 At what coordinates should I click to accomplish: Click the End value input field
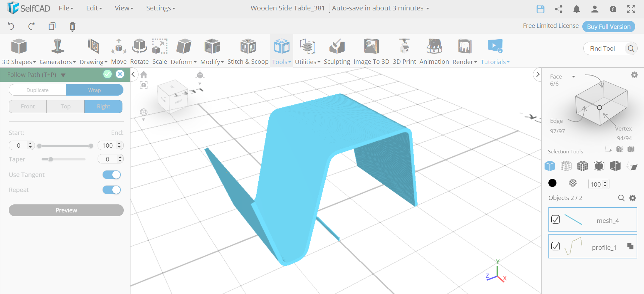[x=111, y=145]
